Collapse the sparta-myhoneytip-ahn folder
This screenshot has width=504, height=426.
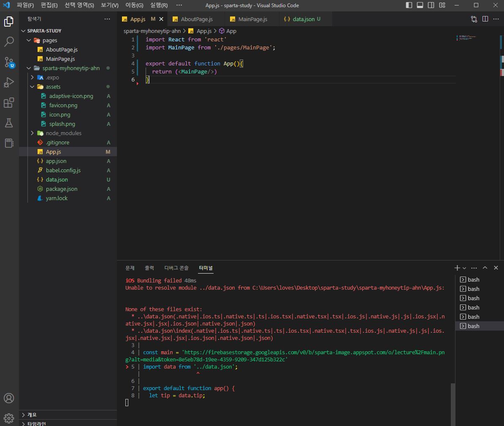68,68
